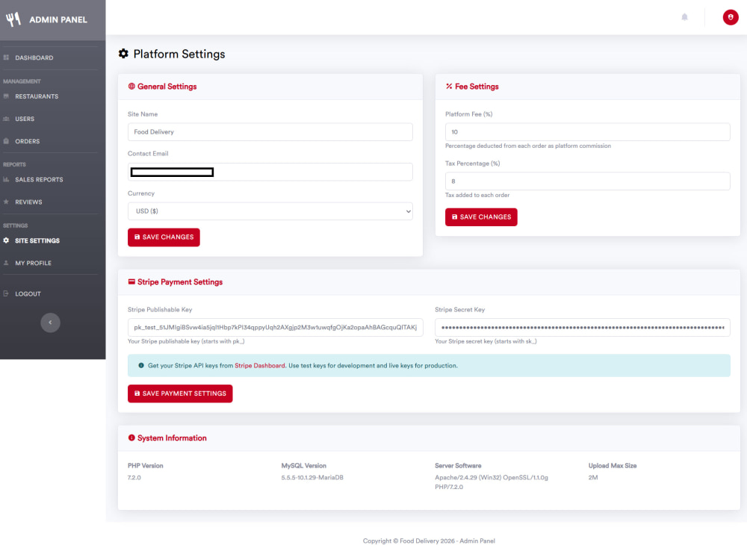
Task: Click the MySQL version 5.5.5-10.1.29-MariaDB text
Action: click(312, 478)
